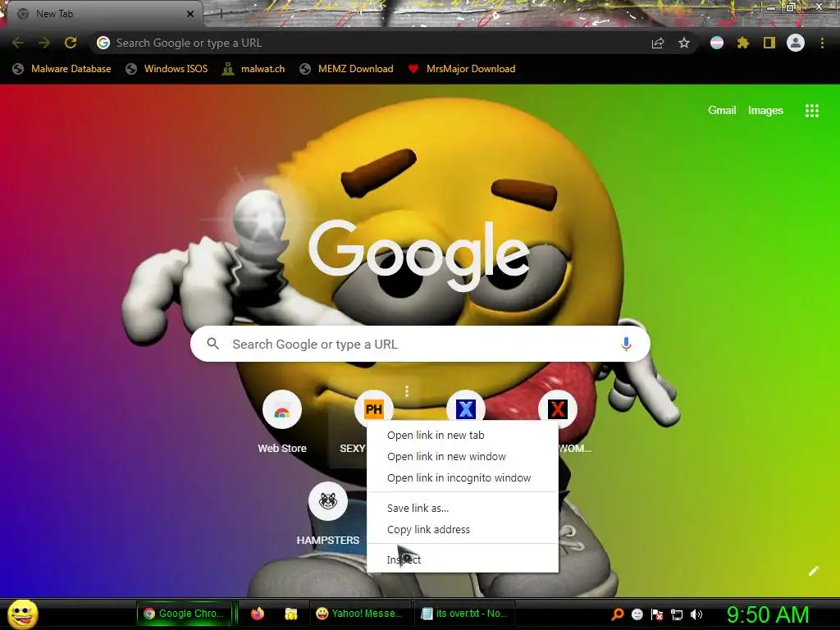Open the Images link
The height and width of the screenshot is (630, 840).
coord(765,111)
